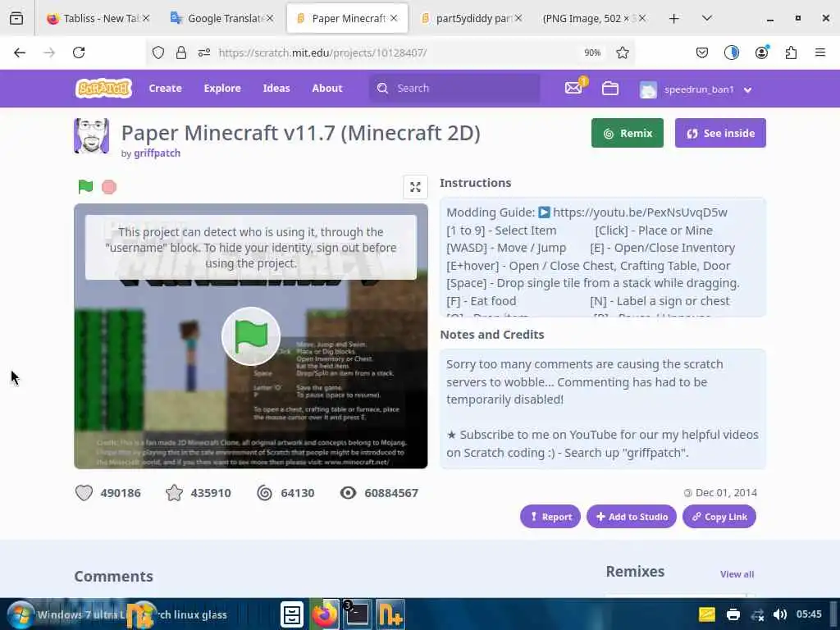Click the views count 60884567
Screen dimensions: 840x630
point(391,493)
